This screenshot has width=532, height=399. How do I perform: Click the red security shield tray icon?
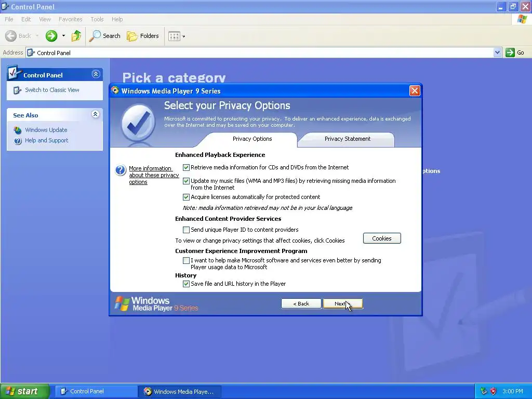tap(494, 391)
